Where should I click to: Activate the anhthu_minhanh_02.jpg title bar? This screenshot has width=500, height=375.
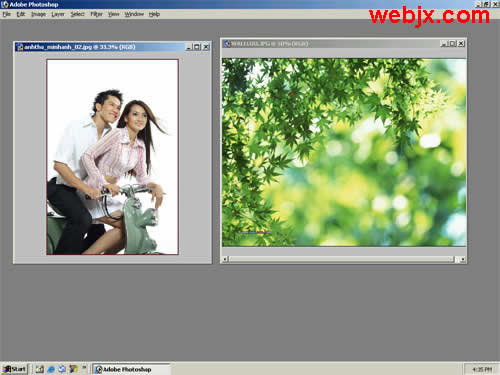point(113,47)
